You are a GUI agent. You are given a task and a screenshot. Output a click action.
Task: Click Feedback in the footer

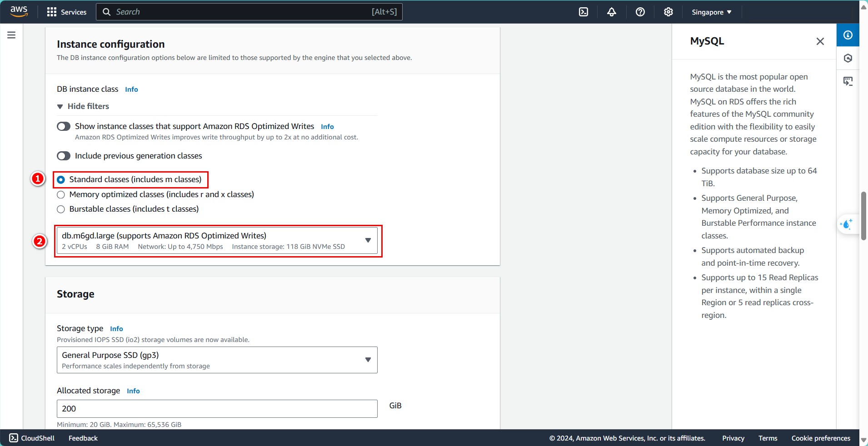pos(83,438)
